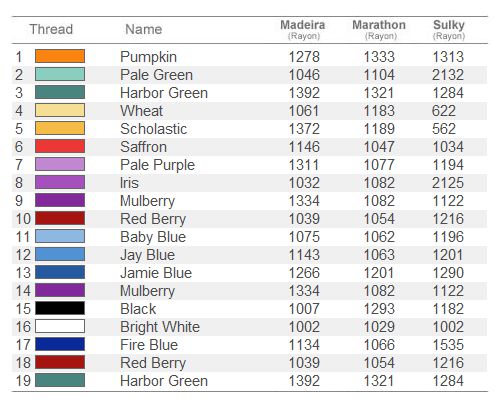Image resolution: width=500 pixels, height=402 pixels.
Task: Select the Pumpkin orange color swatch
Action: point(60,56)
